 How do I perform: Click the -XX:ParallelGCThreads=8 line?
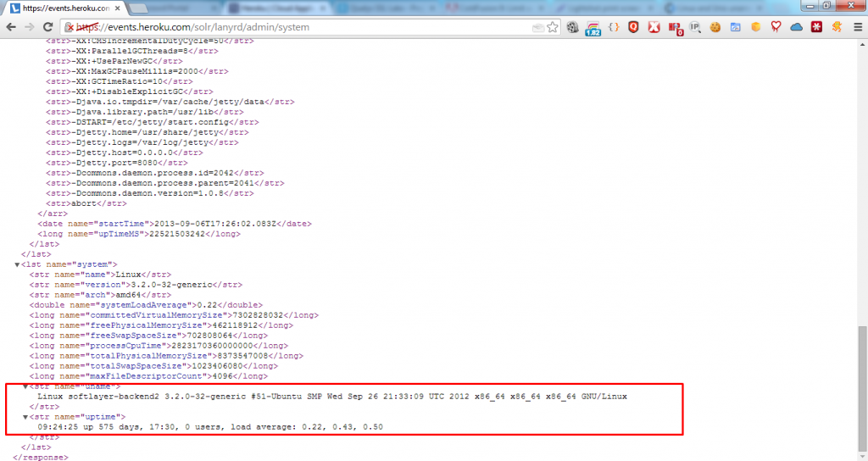131,51
